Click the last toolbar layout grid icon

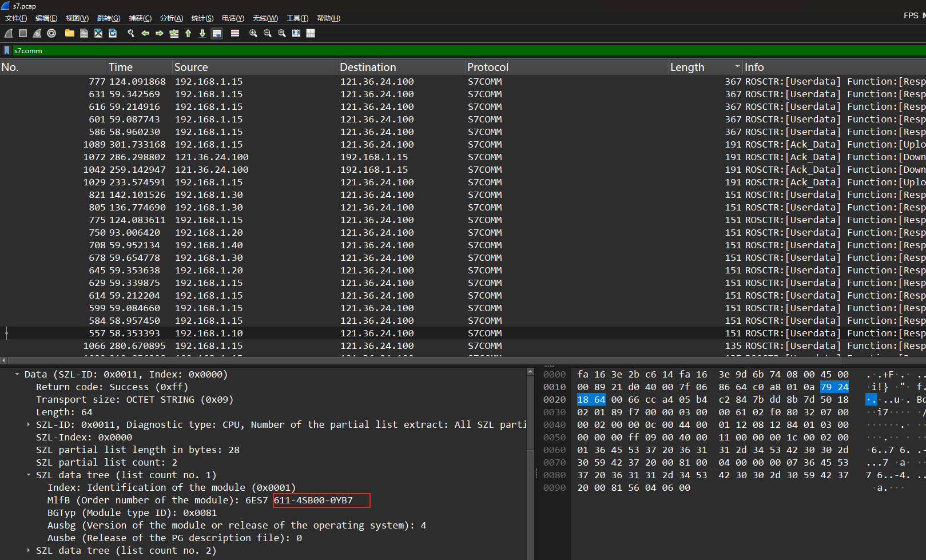point(311,33)
